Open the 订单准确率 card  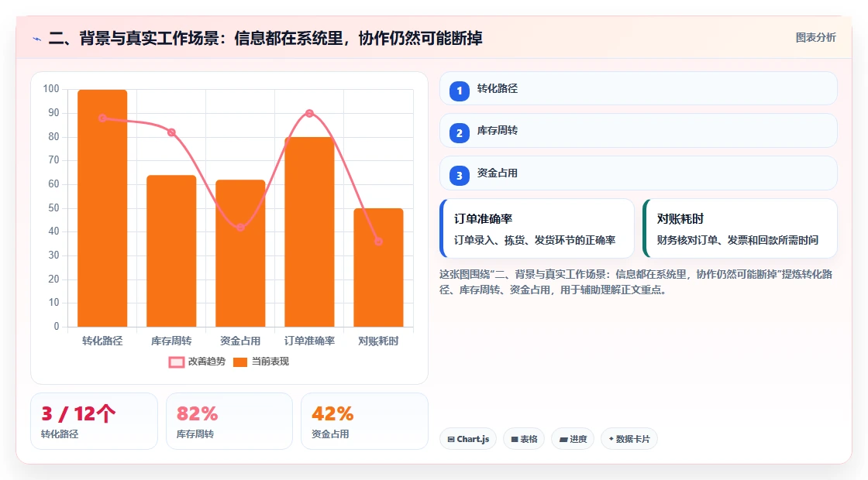point(537,228)
